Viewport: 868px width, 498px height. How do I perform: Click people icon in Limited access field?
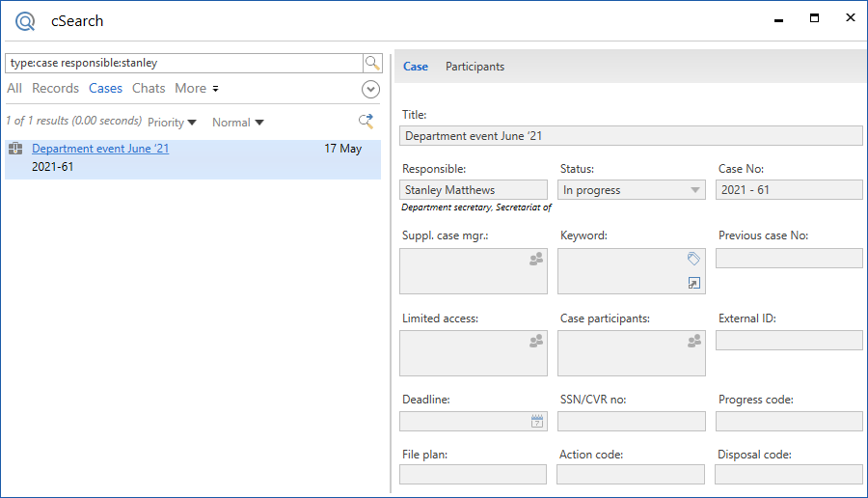pos(536,341)
